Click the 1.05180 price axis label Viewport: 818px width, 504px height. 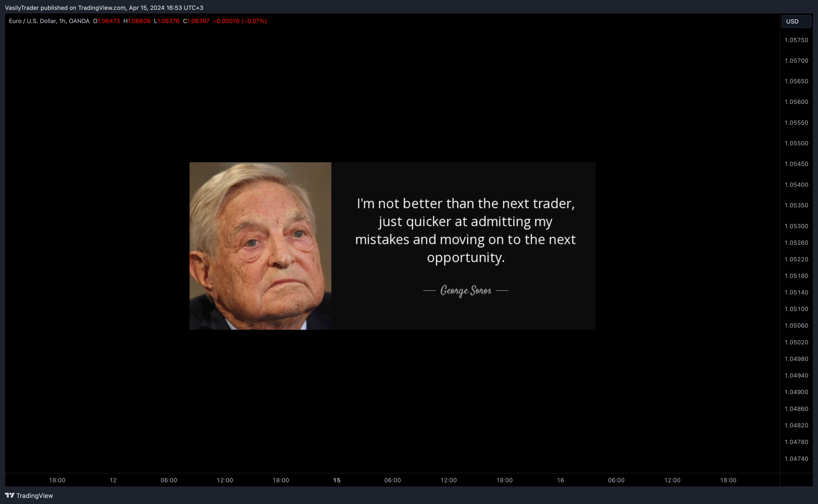(796, 276)
